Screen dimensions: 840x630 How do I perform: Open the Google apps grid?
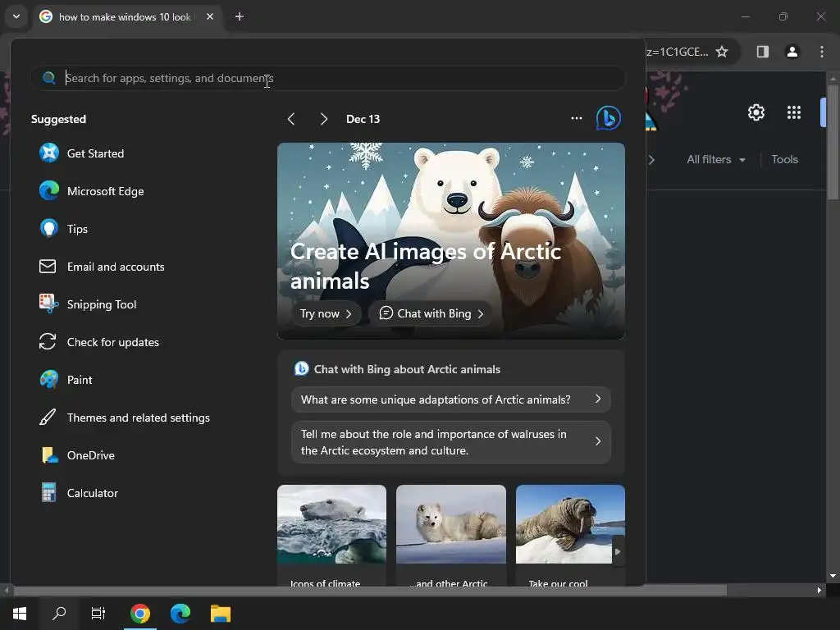coord(794,112)
